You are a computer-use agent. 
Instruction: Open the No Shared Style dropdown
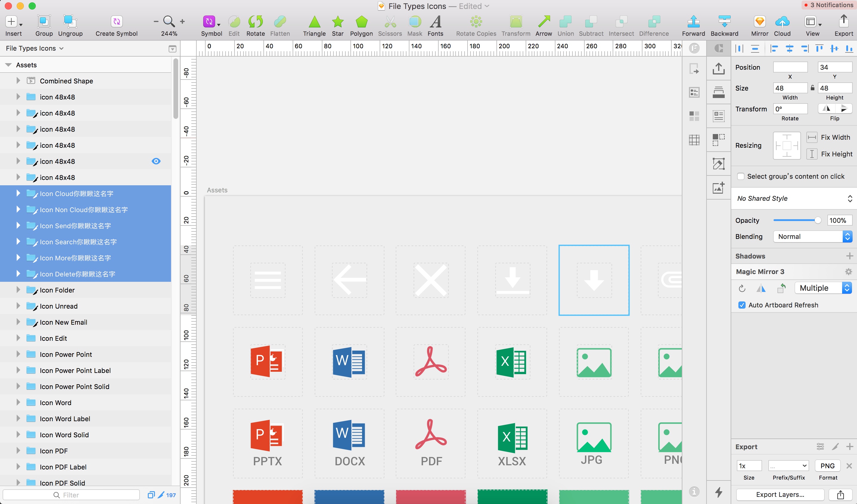(794, 198)
